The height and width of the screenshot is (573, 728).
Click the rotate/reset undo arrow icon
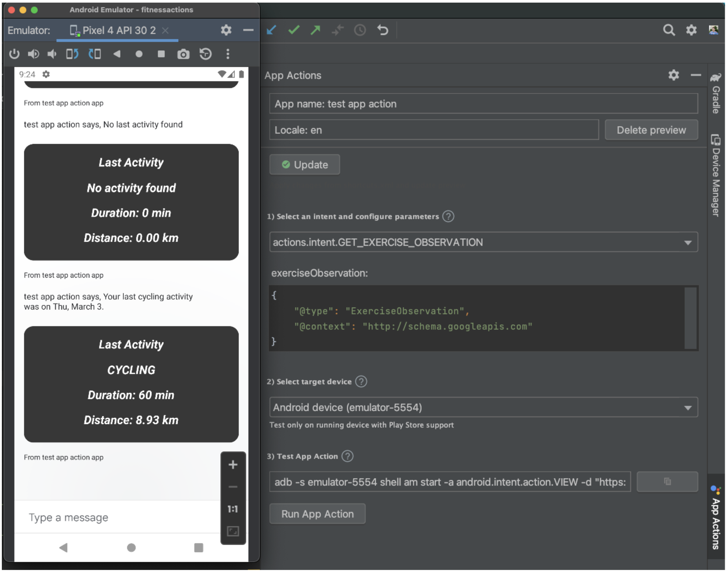click(x=383, y=29)
